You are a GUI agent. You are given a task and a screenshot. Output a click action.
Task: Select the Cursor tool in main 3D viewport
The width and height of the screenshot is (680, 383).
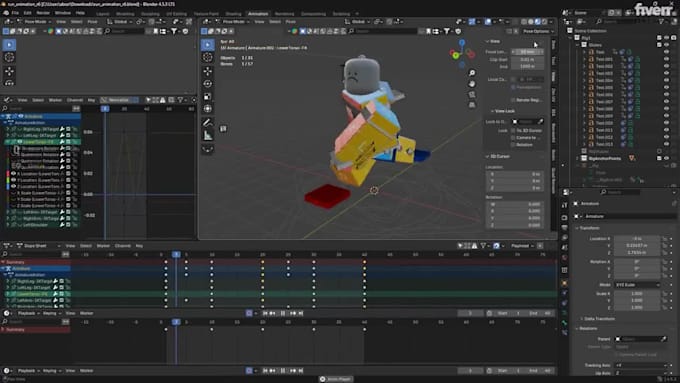point(208,57)
